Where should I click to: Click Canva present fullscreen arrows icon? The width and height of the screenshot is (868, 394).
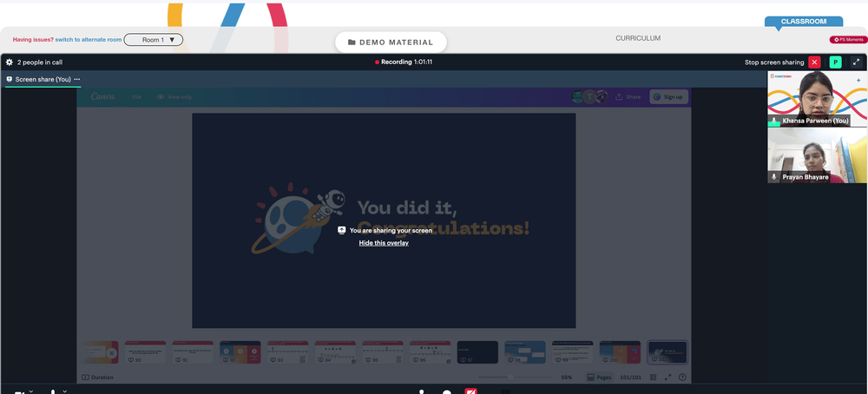point(667,378)
